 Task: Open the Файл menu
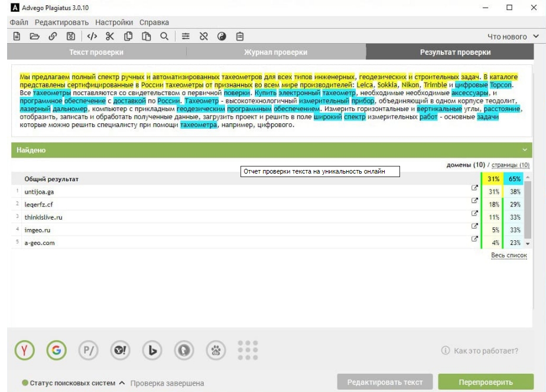(x=19, y=22)
